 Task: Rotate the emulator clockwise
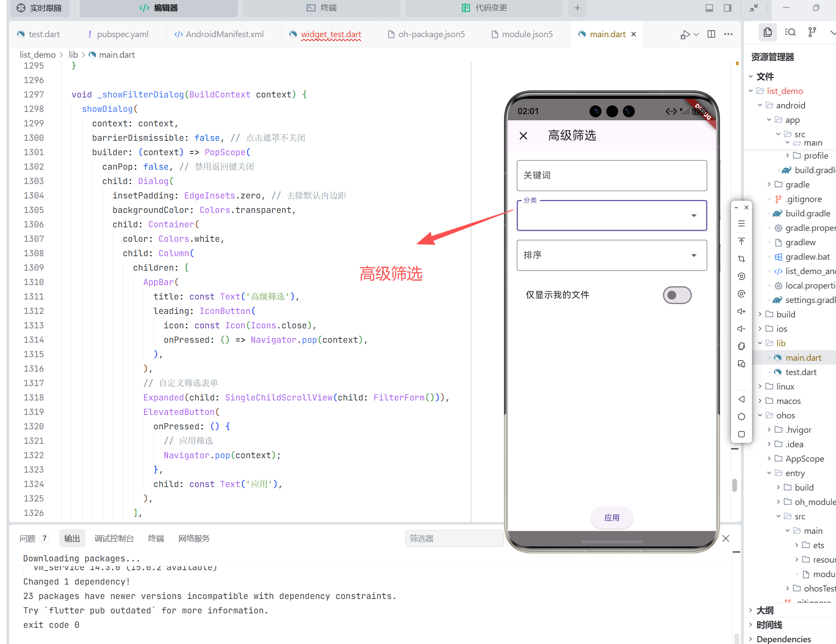(742, 294)
